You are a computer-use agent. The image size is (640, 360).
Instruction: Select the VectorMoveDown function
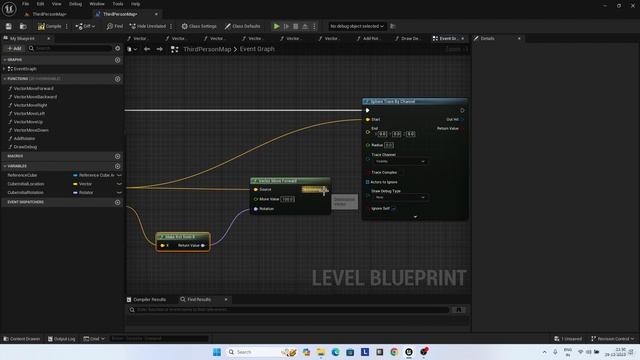[x=31, y=130]
